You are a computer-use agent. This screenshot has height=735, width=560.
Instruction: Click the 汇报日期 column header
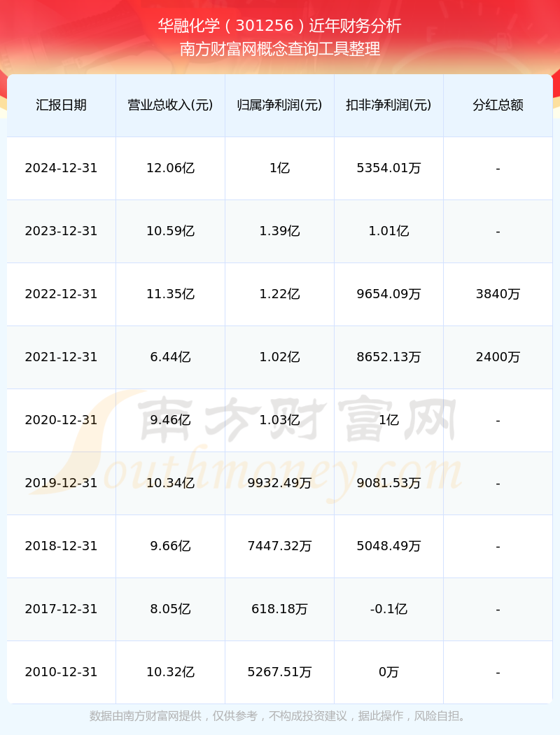click(x=62, y=105)
